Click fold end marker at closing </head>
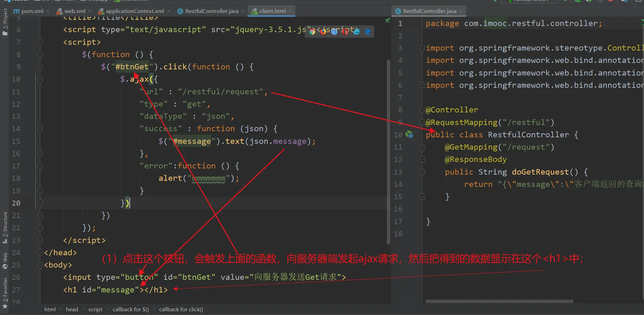 [40, 253]
